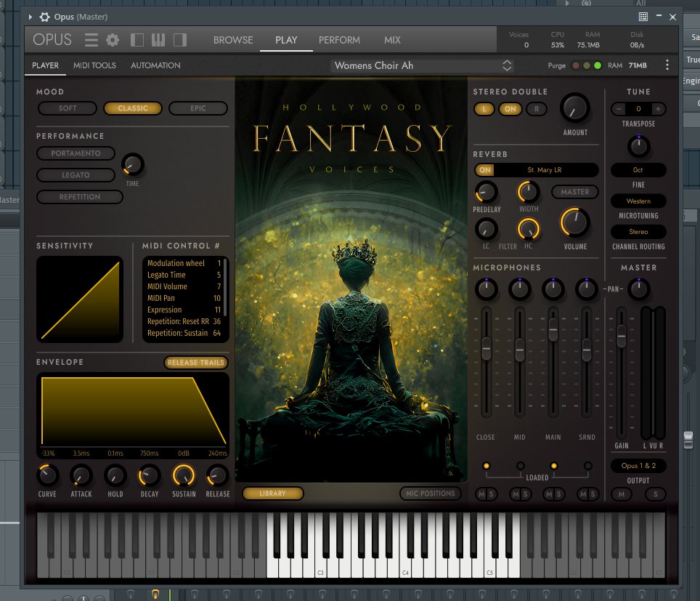Image resolution: width=700 pixels, height=601 pixels.
Task: Click the Reverb Width knob
Action: click(528, 192)
